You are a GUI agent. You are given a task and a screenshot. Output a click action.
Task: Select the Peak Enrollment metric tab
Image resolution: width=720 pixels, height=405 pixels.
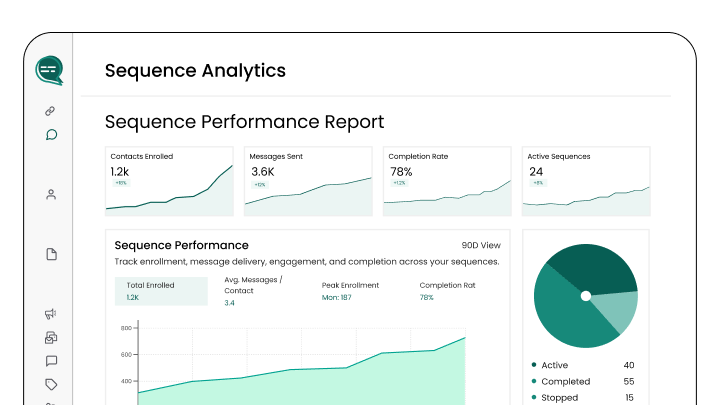pos(350,291)
